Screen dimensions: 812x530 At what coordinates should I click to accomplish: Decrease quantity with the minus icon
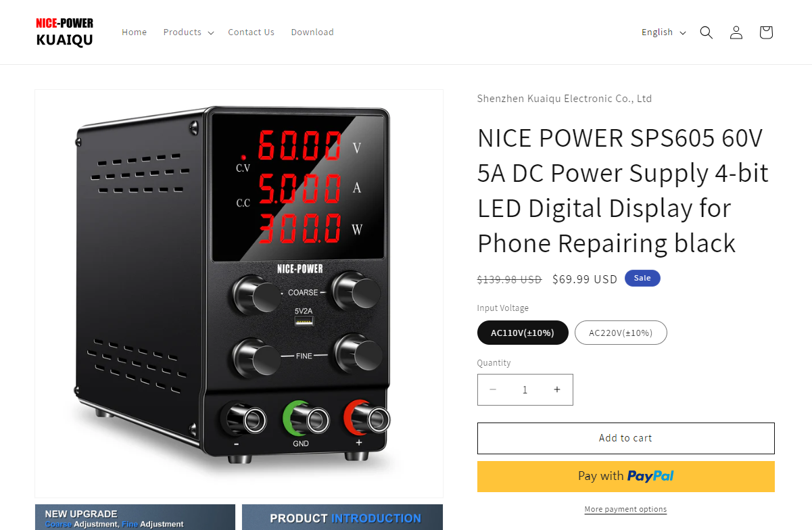click(493, 389)
